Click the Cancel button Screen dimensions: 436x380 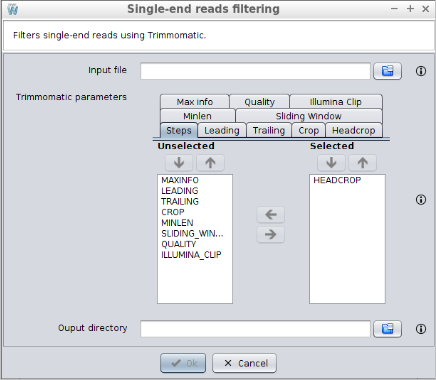[x=244, y=363]
